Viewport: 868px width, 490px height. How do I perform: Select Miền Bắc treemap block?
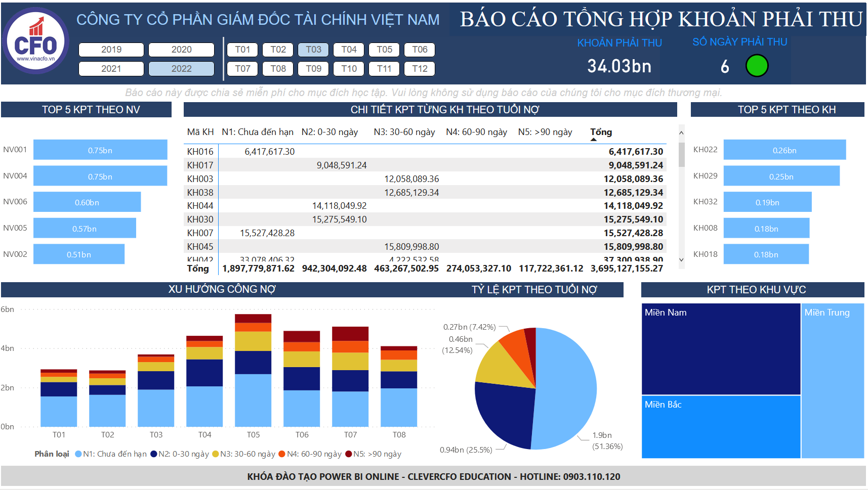(x=721, y=427)
